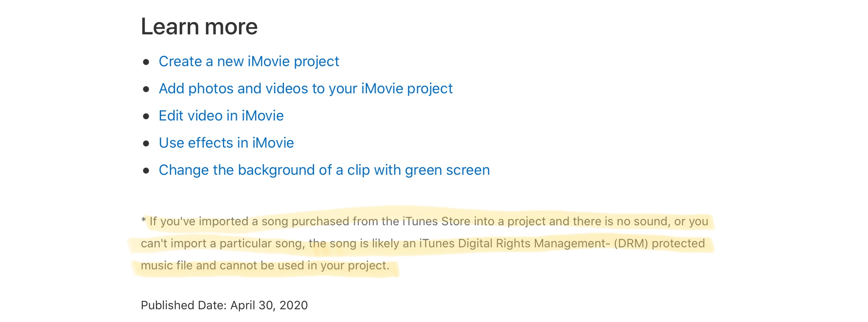Click bullet beside Add photos and videos link
The height and width of the screenshot is (322, 868).
click(x=146, y=90)
